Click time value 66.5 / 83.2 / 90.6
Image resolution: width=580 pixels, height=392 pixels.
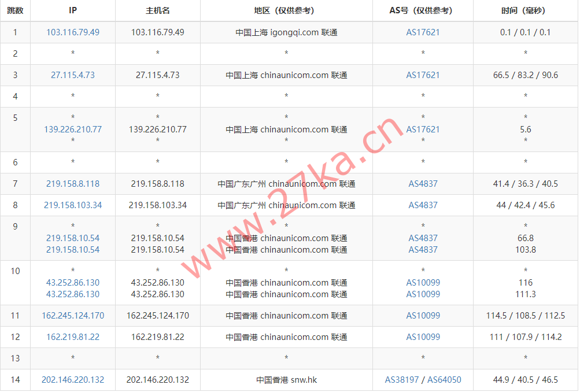tap(525, 75)
